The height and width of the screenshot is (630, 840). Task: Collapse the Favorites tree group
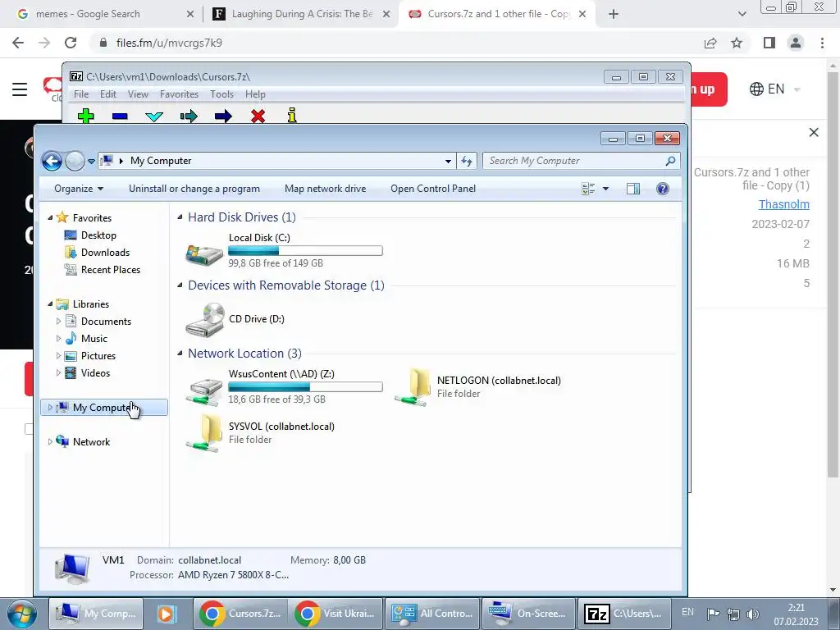(50, 217)
